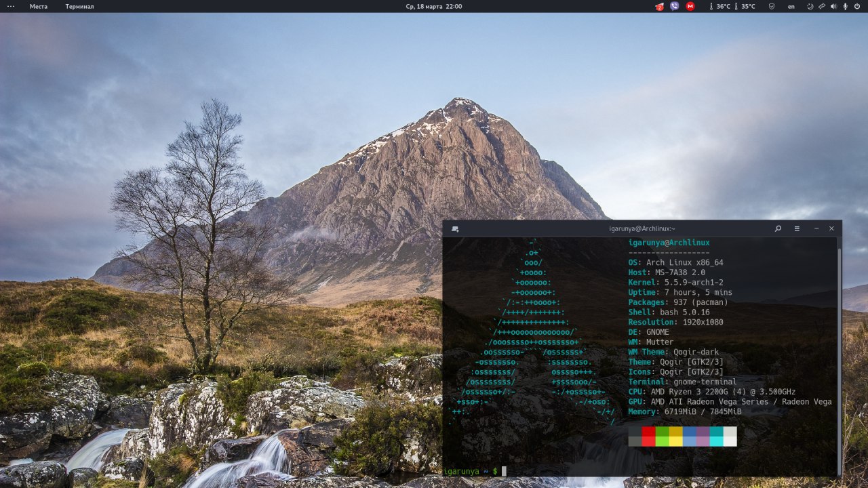Click the Telegram tray icon with badge 2
Image resolution: width=868 pixels, height=488 pixels.
point(659,6)
